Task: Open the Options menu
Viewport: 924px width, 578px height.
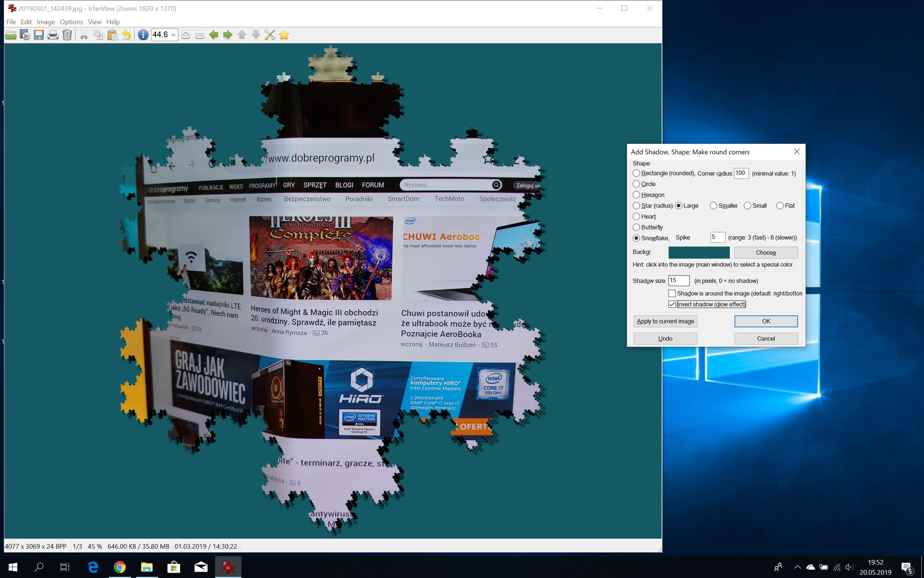Action: click(x=71, y=22)
